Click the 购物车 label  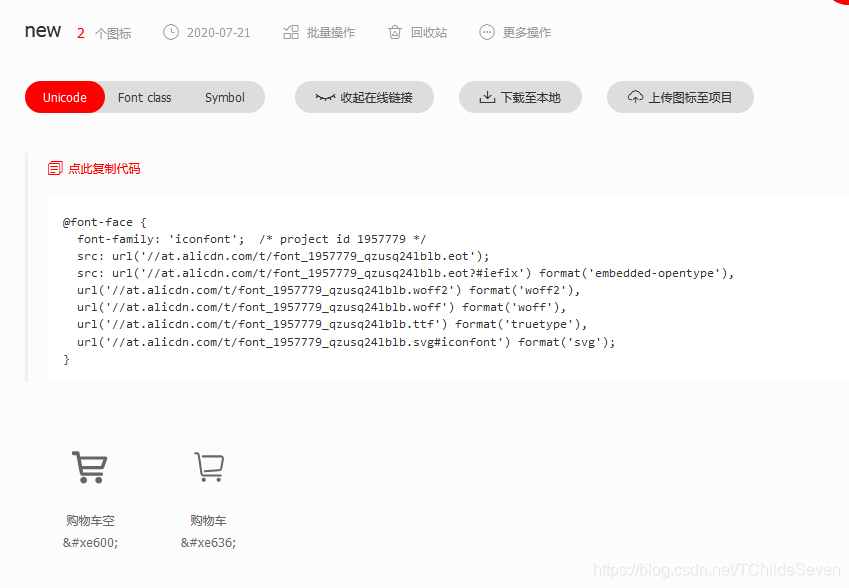click(x=208, y=521)
